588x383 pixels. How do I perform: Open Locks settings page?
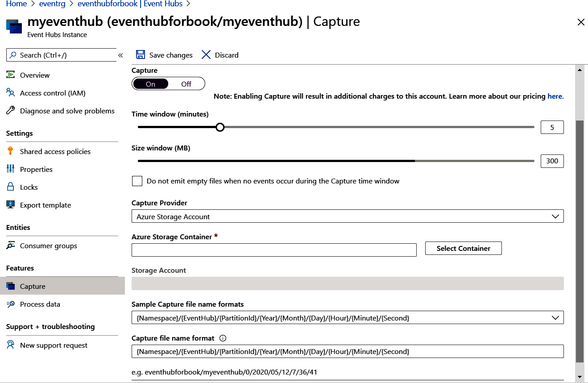29,187
